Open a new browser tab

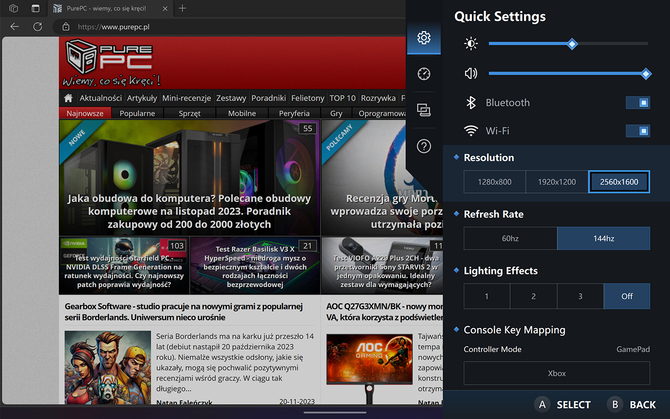click(x=182, y=8)
